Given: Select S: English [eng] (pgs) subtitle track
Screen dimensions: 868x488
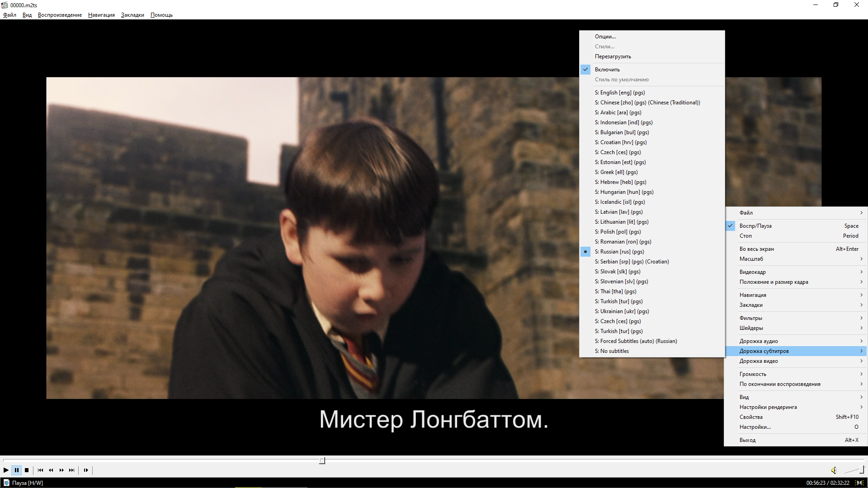Looking at the screenshot, I should click(x=620, y=93).
